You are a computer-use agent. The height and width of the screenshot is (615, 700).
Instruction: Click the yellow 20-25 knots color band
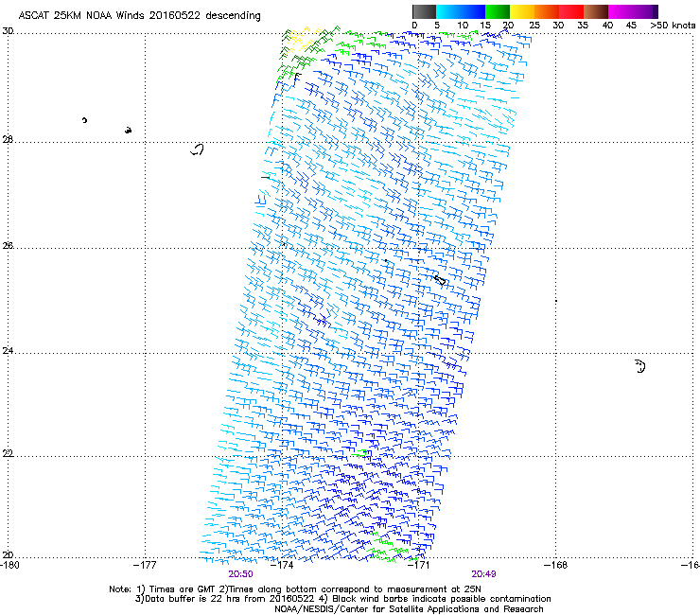[x=522, y=11]
